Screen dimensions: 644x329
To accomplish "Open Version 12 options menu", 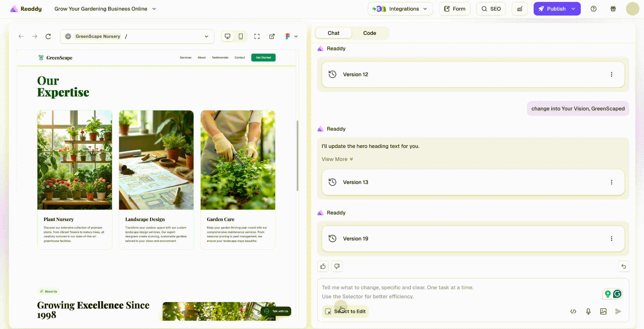I will (x=612, y=74).
